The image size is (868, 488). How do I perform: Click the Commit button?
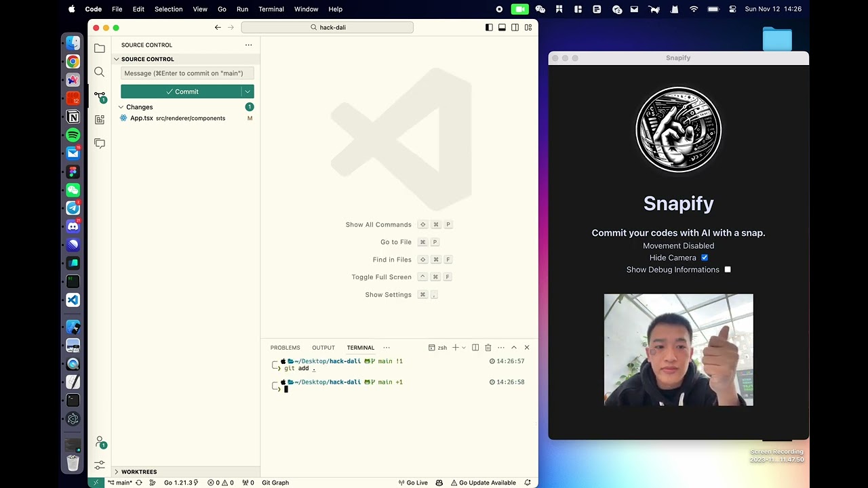[181, 91]
